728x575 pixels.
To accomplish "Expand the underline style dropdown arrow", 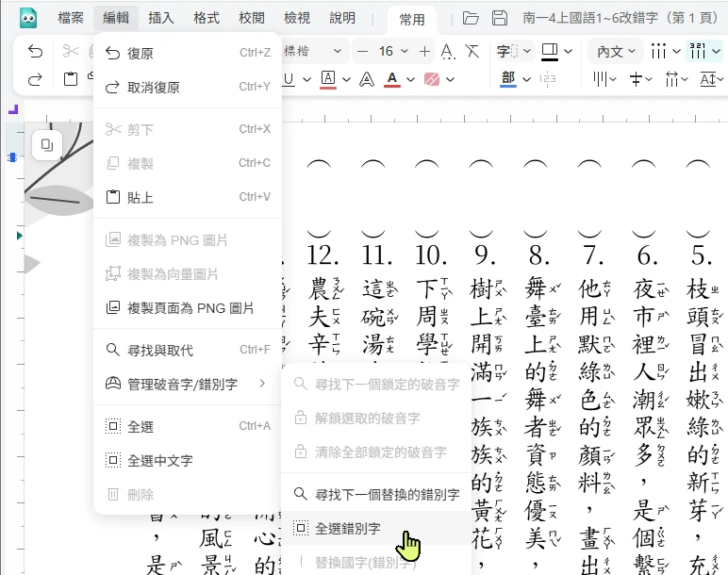I will point(306,79).
